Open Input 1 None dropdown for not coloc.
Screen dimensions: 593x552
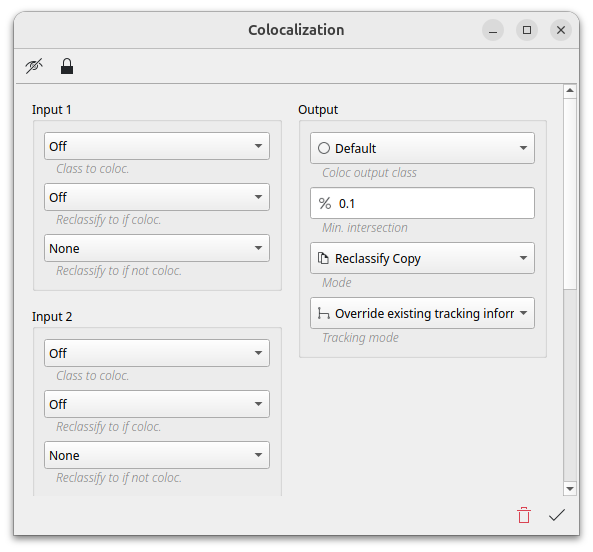click(x=157, y=248)
